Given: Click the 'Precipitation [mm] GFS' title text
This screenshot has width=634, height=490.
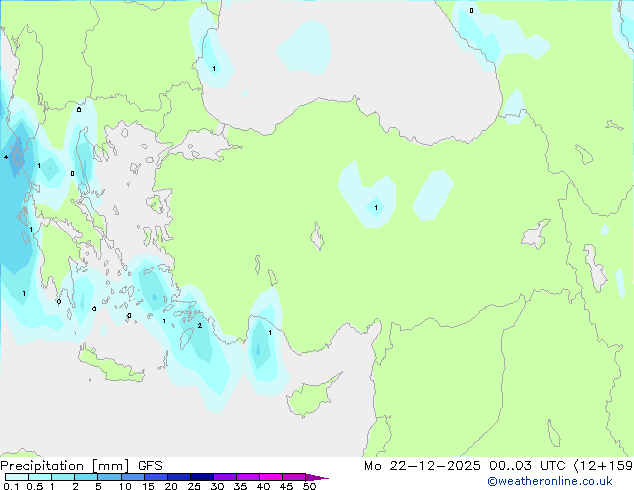Looking at the screenshot, I should pos(81,466).
